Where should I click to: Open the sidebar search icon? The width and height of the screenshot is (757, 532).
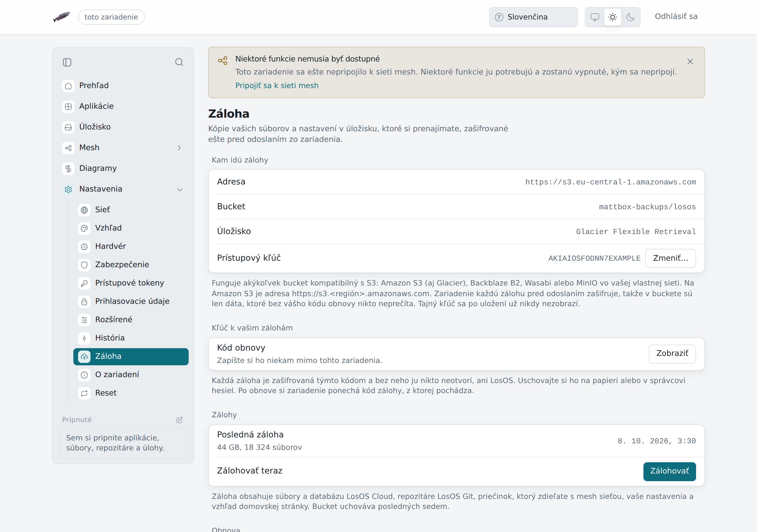(179, 62)
